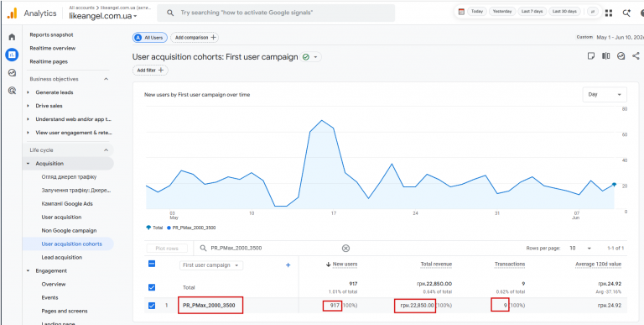This screenshot has height=325, width=644.
Task: Click the Last 30 days shortcut
Action: [564, 12]
